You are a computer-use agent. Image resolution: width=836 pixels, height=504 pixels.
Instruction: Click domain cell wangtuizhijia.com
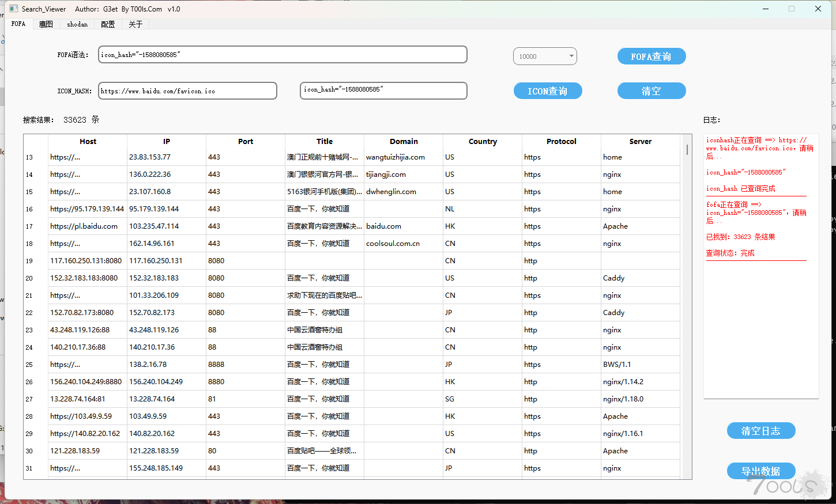[x=404, y=157]
